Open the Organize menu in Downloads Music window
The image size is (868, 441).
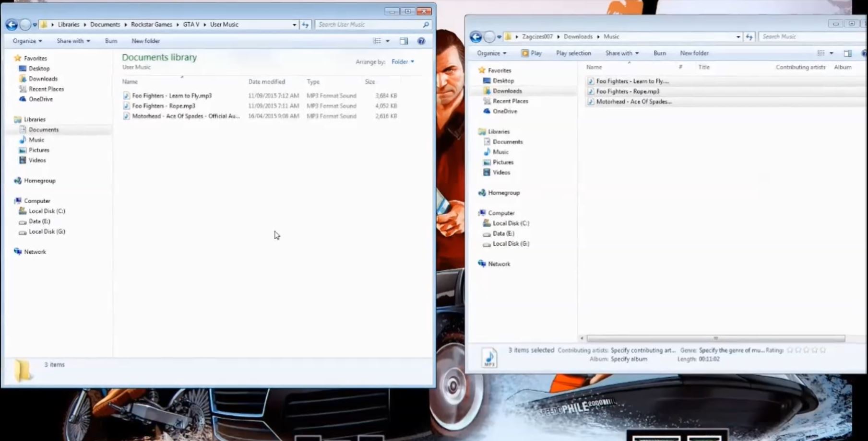coord(491,53)
